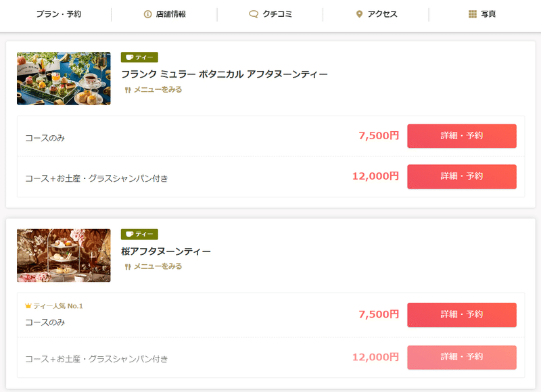Reserve the 7,500円 Franck Muller コースのみ plan
Viewport: 541px width, 392px height.
point(462,136)
